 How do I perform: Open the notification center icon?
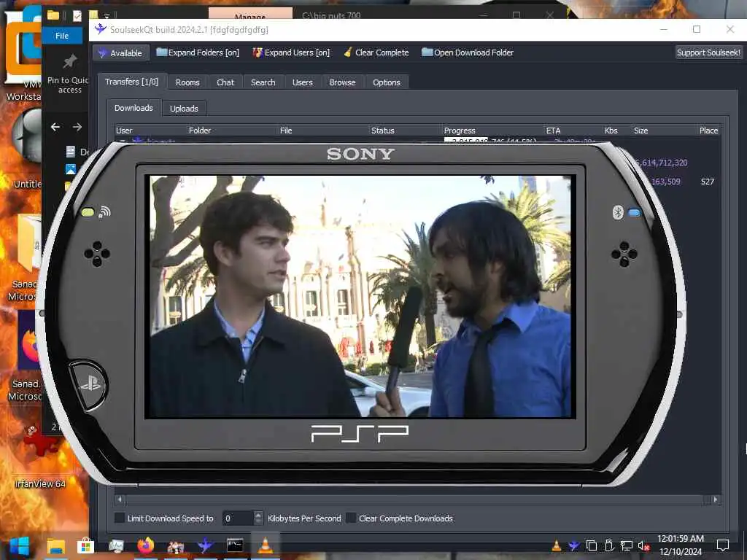[x=723, y=545]
